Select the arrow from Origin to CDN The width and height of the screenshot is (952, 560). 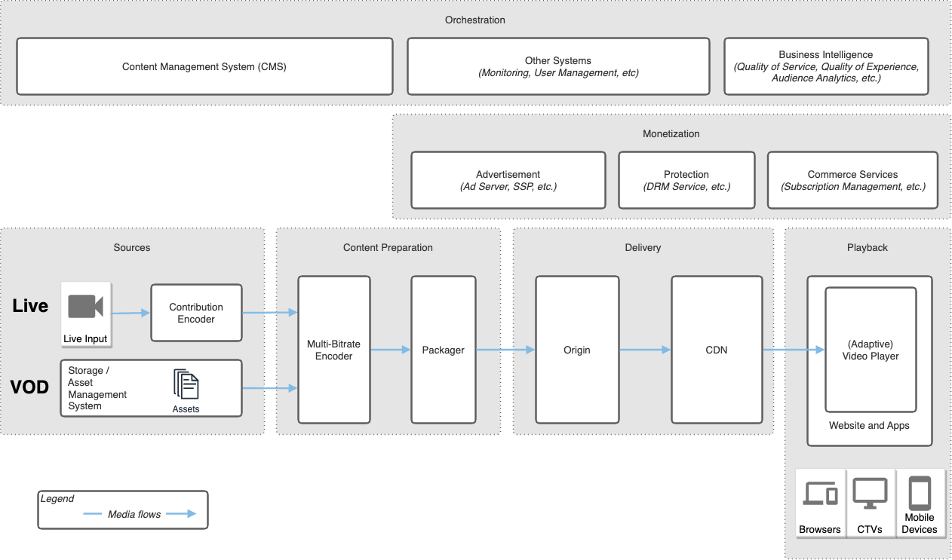click(645, 350)
